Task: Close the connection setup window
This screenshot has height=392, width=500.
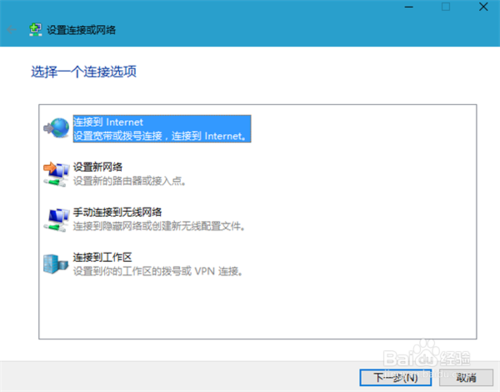Action: [x=483, y=7]
